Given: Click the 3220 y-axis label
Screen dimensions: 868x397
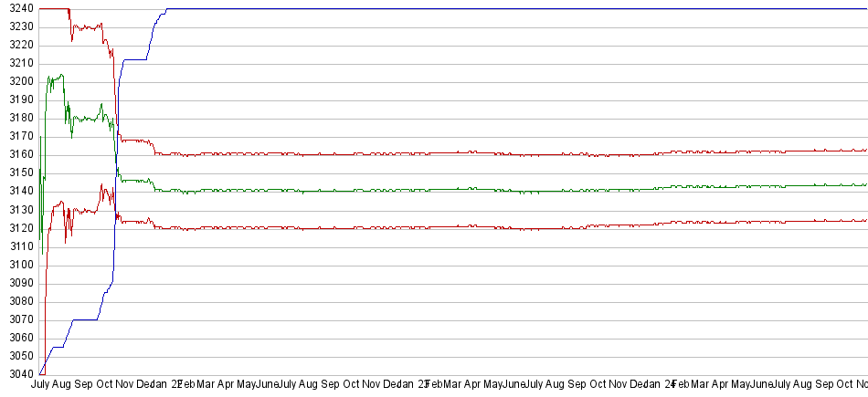Looking at the screenshot, I should click(x=16, y=45).
